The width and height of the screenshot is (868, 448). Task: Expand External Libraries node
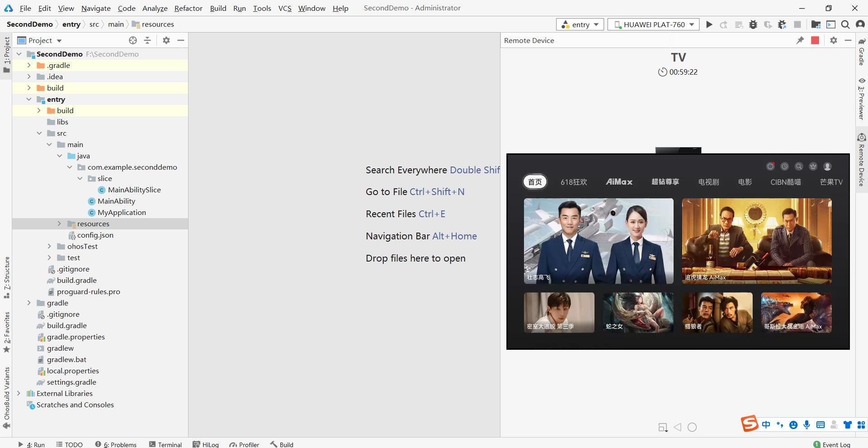pos(19,393)
